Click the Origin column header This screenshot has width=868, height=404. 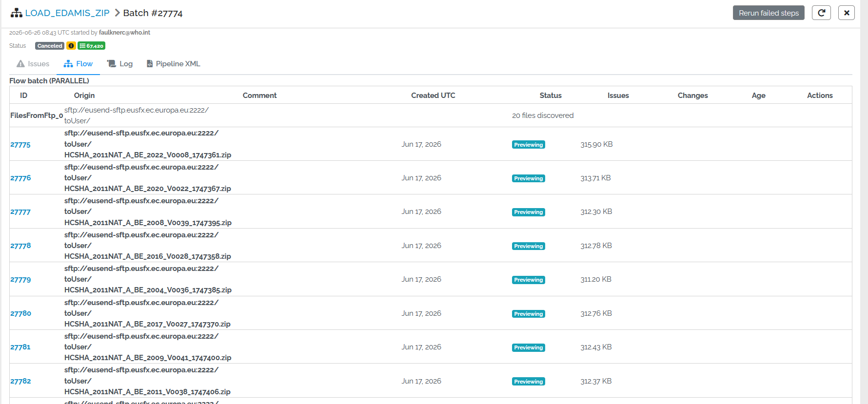click(84, 96)
